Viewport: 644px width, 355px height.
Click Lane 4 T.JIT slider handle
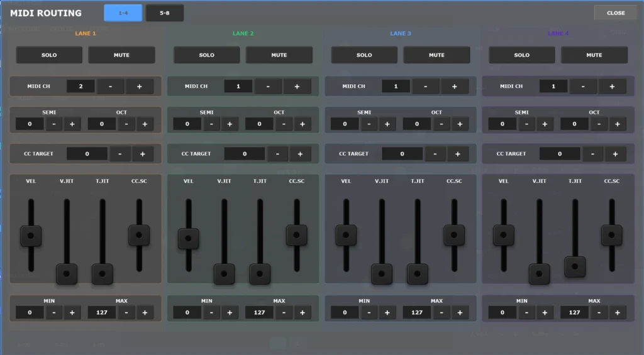[575, 267]
